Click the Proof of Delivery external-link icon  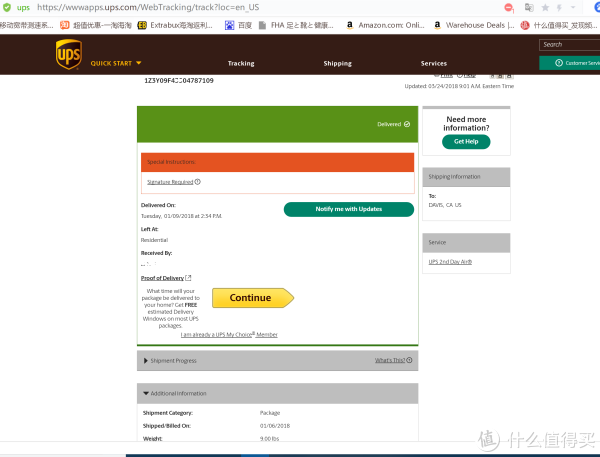click(x=188, y=277)
